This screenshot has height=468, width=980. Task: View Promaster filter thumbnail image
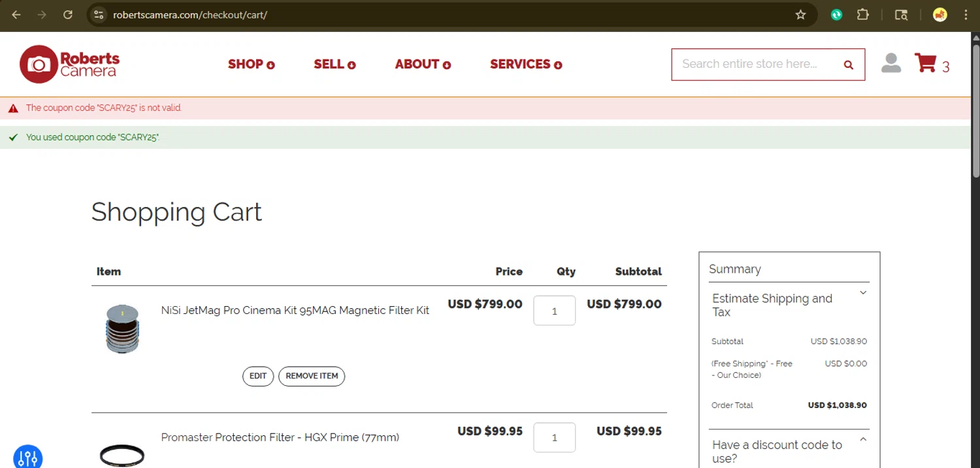pos(122,454)
